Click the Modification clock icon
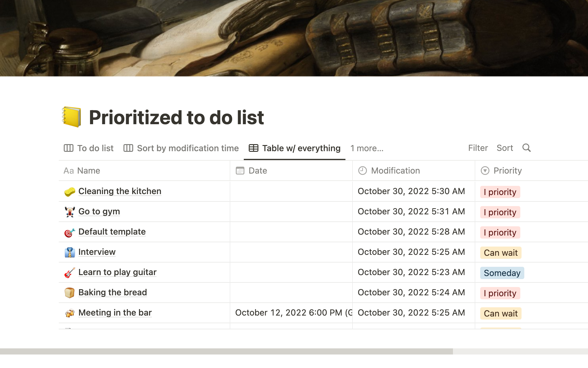This screenshot has width=588, height=368. click(363, 170)
